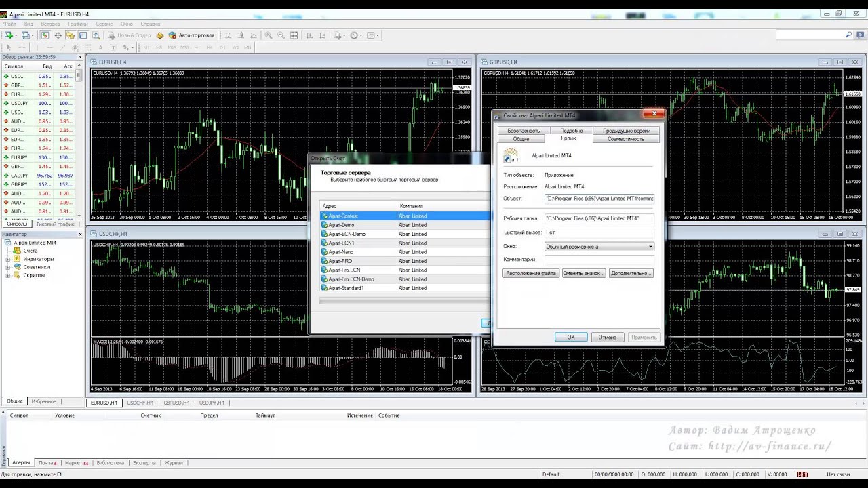Screen dimensions: 868x488
Task: Launch MetaEditor from the toolbar icon
Action: (160, 35)
